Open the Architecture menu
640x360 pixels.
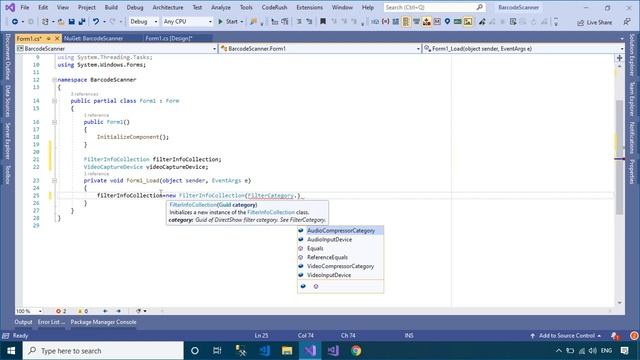coord(168,7)
